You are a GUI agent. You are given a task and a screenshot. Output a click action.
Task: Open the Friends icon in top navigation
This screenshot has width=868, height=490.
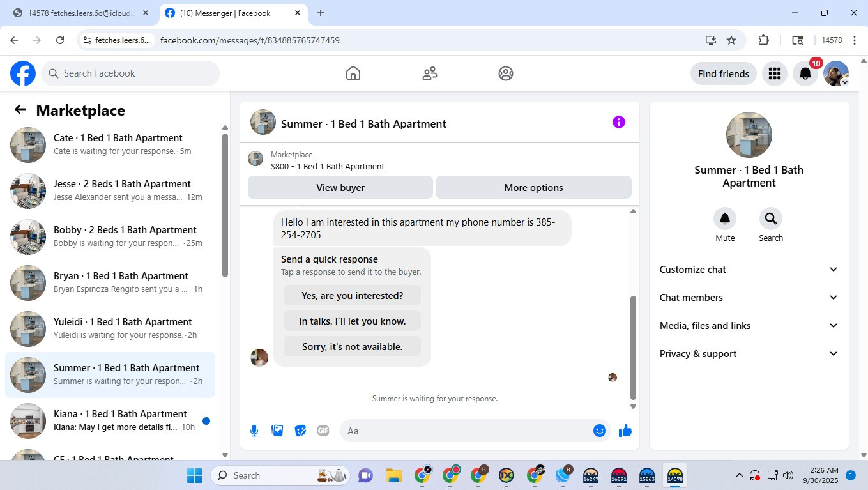[x=430, y=73]
